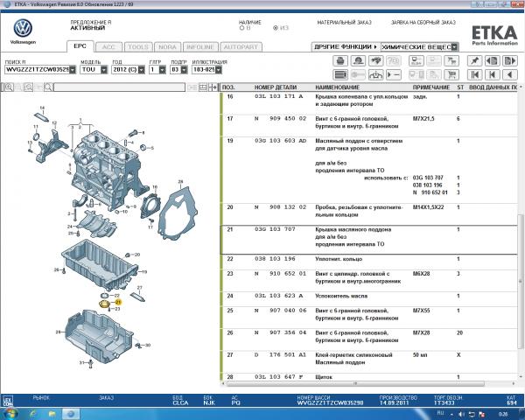This screenshot has height=420, width=525.
Task: Click the engine parts icon button
Action: pyautogui.click(x=375, y=61)
